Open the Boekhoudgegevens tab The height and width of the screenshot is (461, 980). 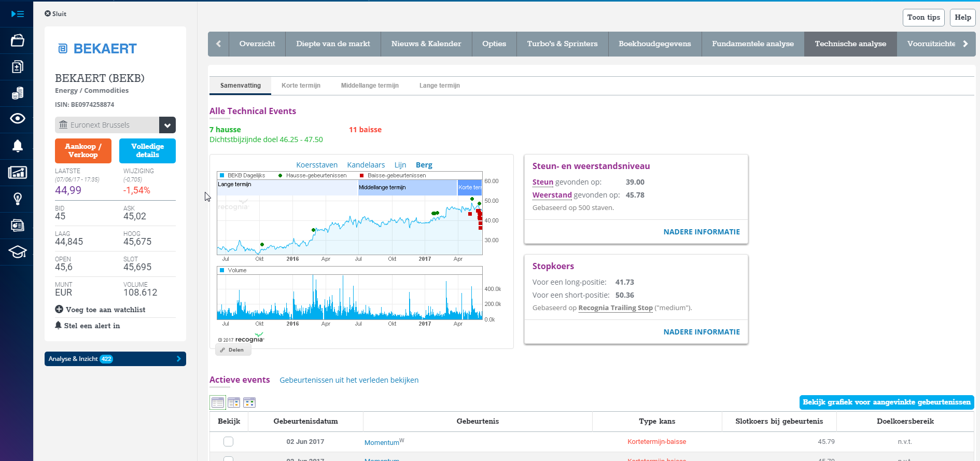tap(655, 44)
